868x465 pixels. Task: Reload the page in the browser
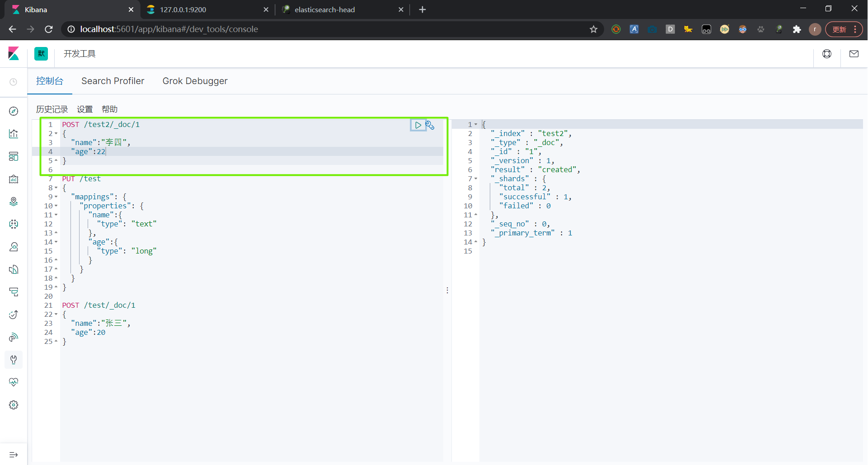[49, 29]
